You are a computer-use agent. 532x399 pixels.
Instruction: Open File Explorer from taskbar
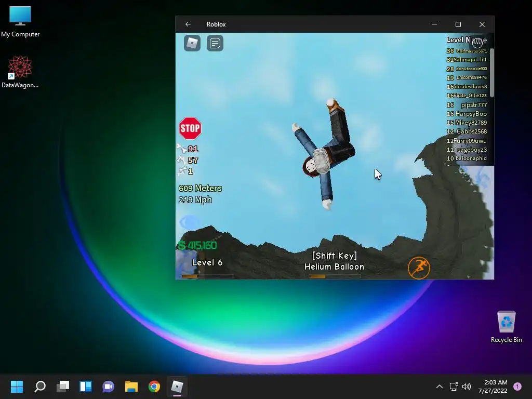[131, 387]
